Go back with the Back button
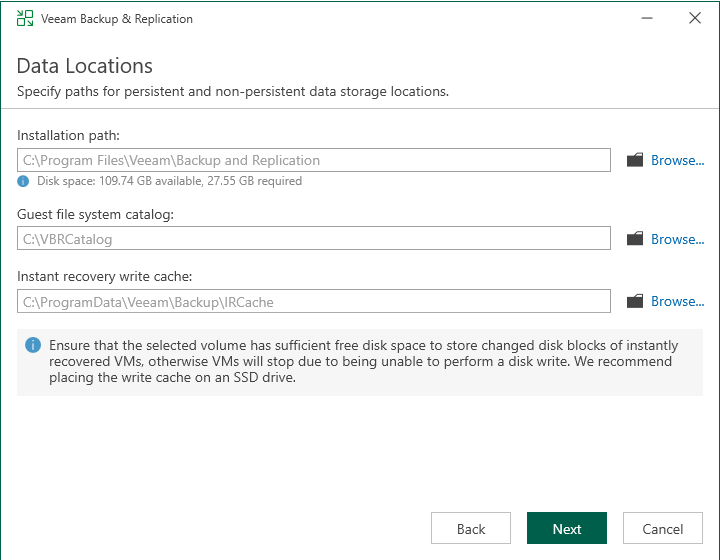Viewport: 720px width, 560px height. pyautogui.click(x=471, y=529)
